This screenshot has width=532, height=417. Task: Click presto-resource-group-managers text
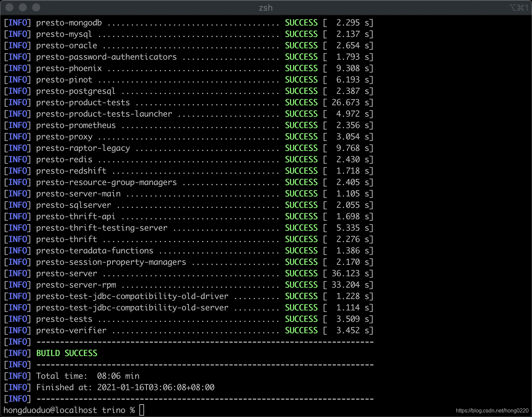click(x=107, y=182)
